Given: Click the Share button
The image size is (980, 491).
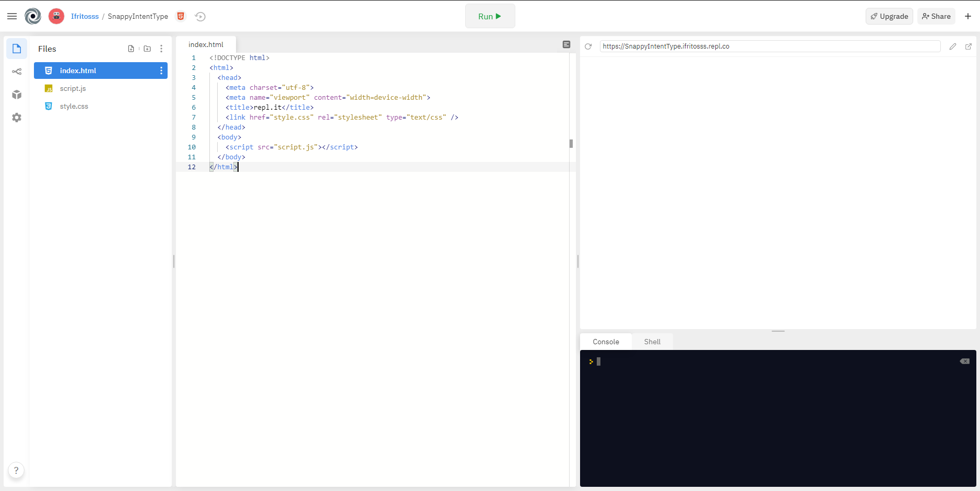Looking at the screenshot, I should click(x=936, y=16).
